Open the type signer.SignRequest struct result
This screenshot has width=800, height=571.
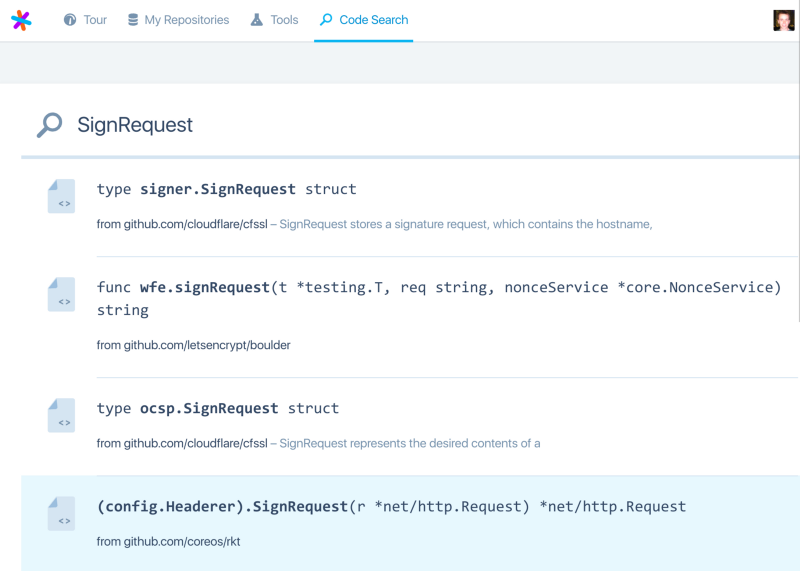227,189
